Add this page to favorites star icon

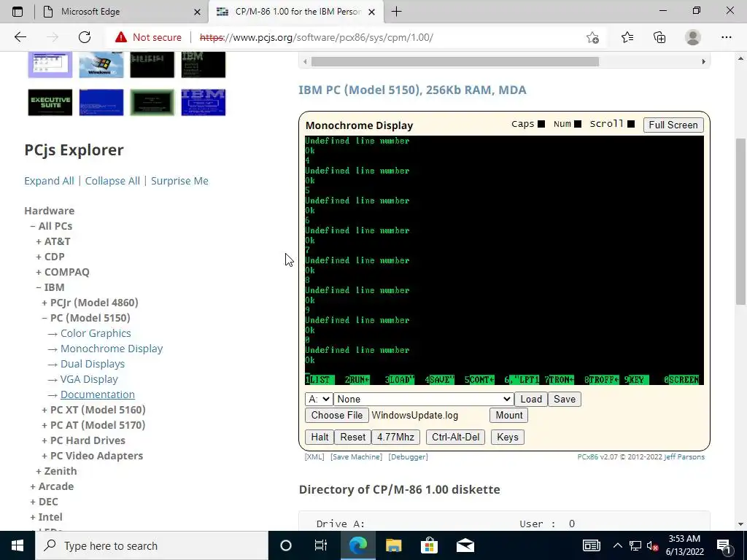[592, 37]
